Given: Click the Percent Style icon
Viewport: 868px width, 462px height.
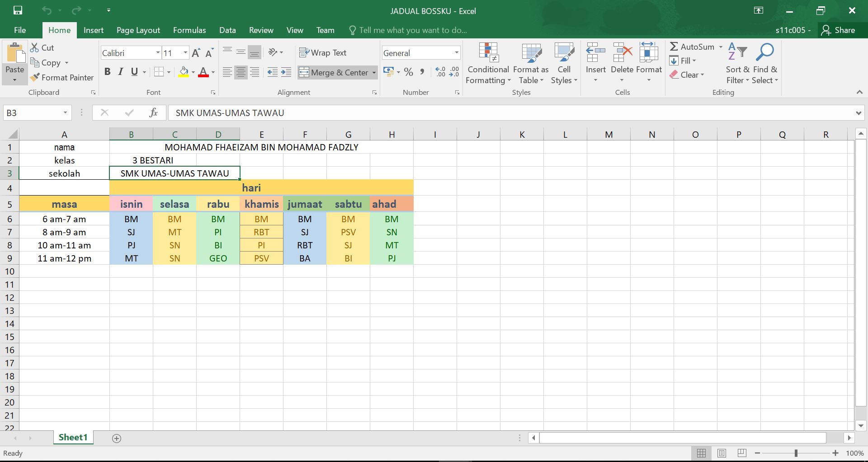Looking at the screenshot, I should click(408, 72).
